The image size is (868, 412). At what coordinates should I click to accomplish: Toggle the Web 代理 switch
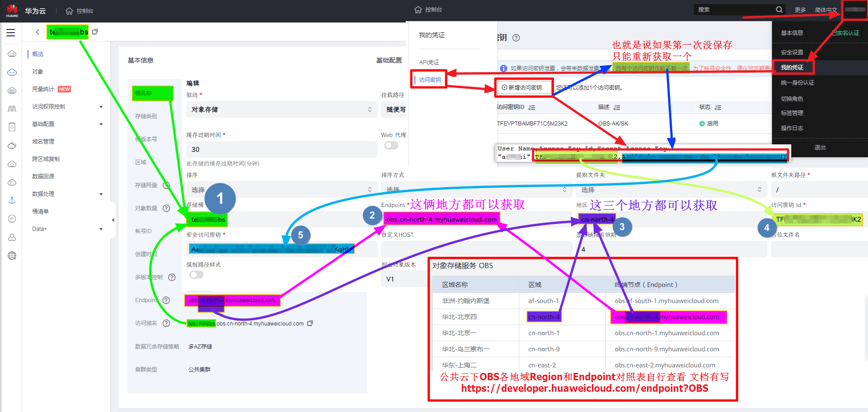(x=391, y=146)
